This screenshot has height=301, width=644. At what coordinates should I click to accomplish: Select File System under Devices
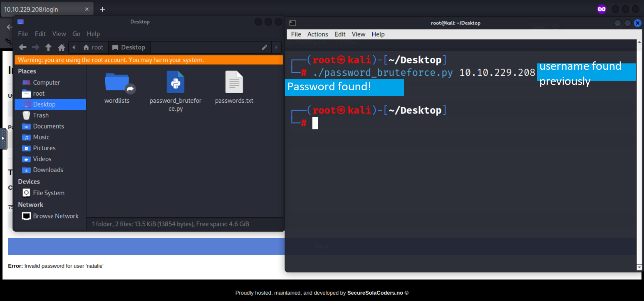[48, 193]
